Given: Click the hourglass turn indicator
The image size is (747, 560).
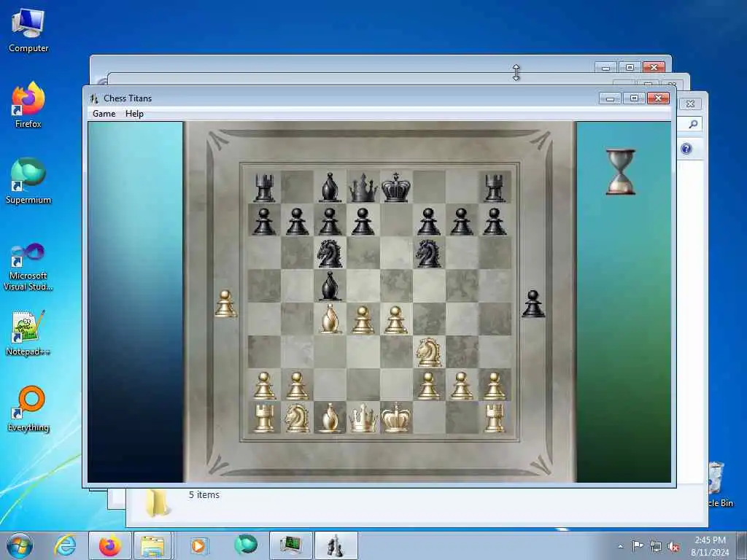Looking at the screenshot, I should click(620, 172).
